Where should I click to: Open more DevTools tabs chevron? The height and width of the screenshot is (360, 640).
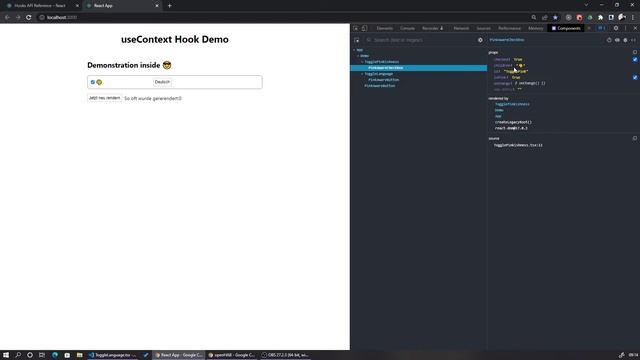[589, 28]
